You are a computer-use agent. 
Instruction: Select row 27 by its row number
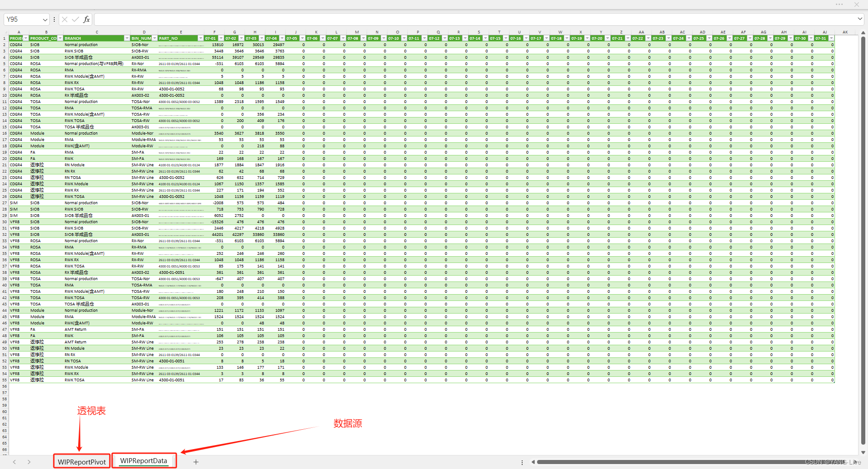pyautogui.click(x=5, y=203)
